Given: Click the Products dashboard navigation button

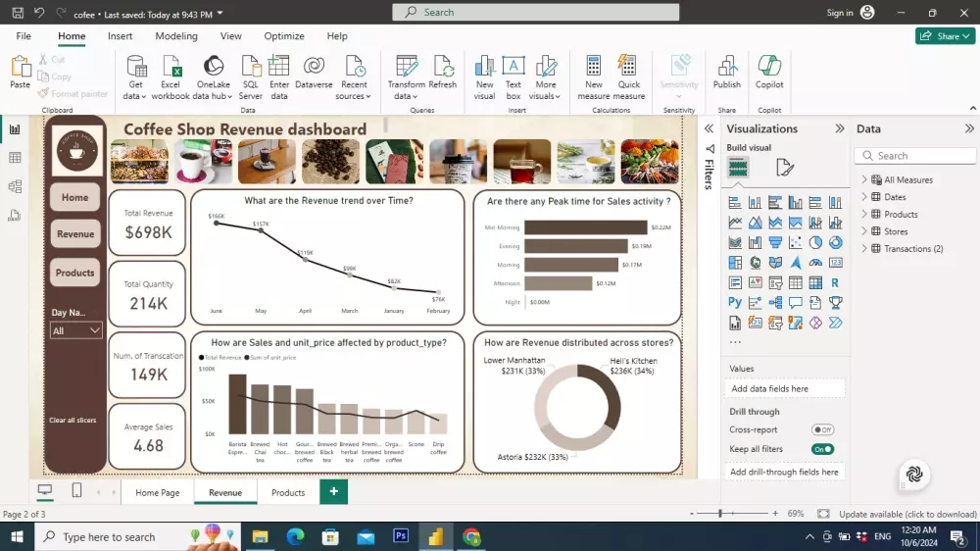Looking at the screenshot, I should pos(75,273).
